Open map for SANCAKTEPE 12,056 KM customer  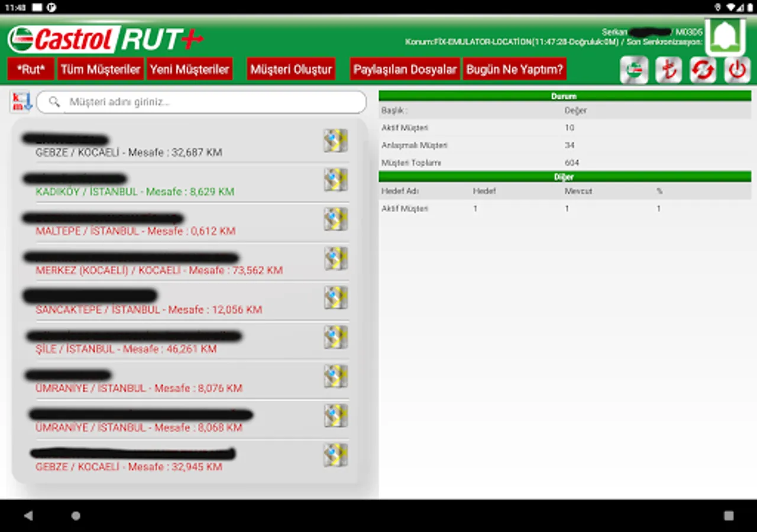point(335,298)
